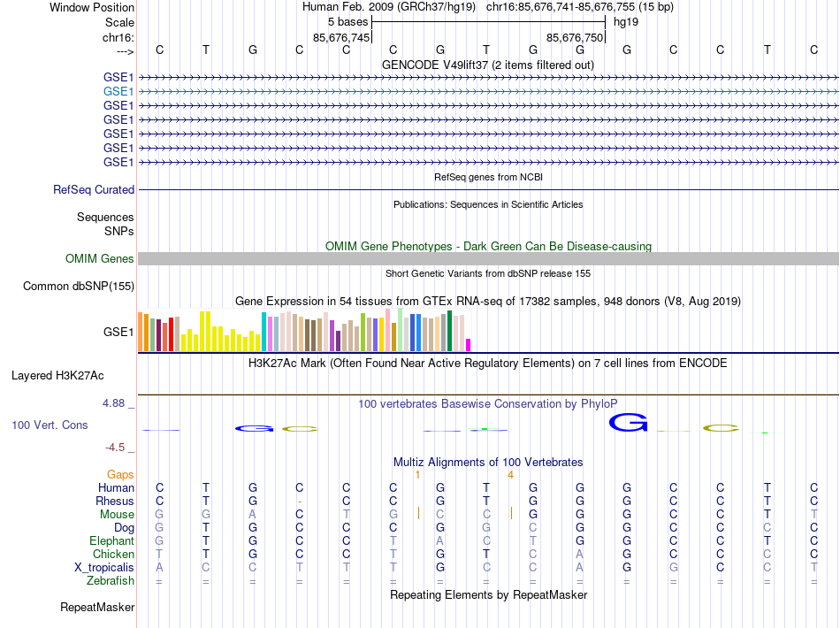Click the -4.5 PhyloP lower scale value
Screen dimensions: 840x628
[115, 448]
